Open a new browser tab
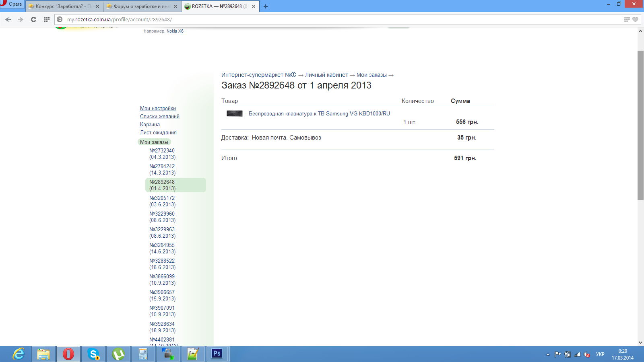This screenshot has height=362, width=644. [x=266, y=6]
